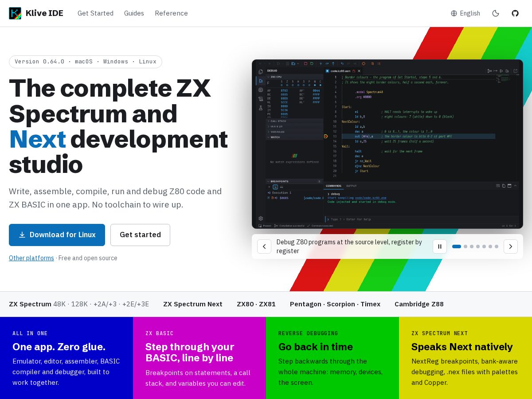
Task: Open the machine chip icon in IDE sidebar
Action: coord(261,90)
